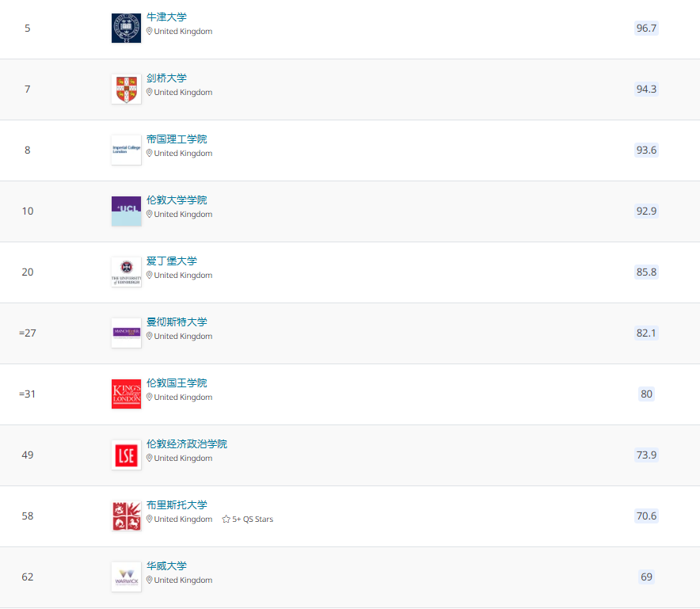Image resolution: width=700 pixels, height=609 pixels.
Task: Click the location pin icon under 牛津大学
Action: (150, 31)
